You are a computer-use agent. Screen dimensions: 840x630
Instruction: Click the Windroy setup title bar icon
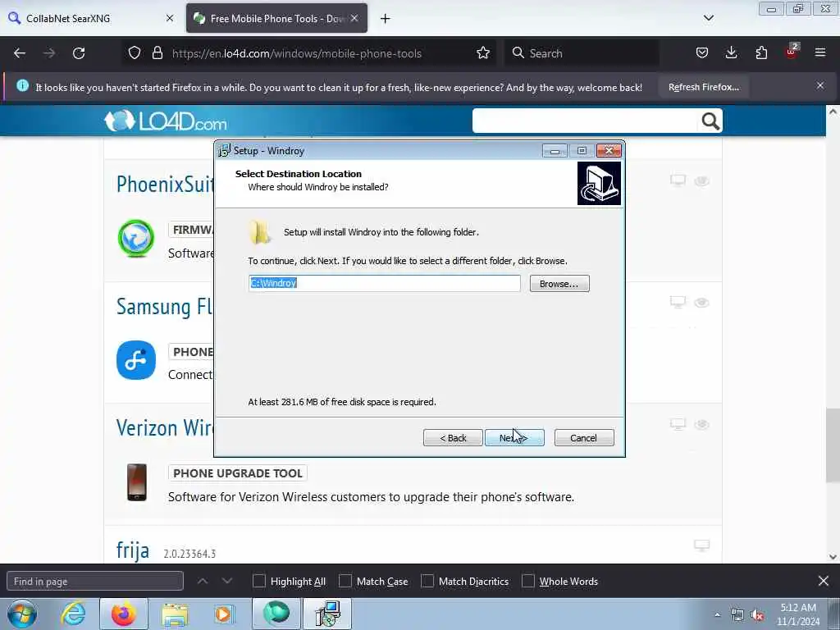click(x=224, y=151)
